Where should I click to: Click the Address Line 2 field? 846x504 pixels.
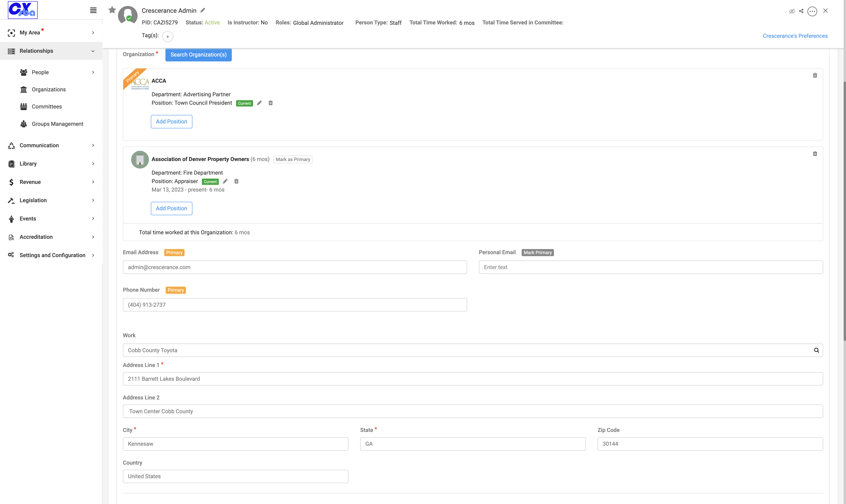pyautogui.click(x=473, y=411)
